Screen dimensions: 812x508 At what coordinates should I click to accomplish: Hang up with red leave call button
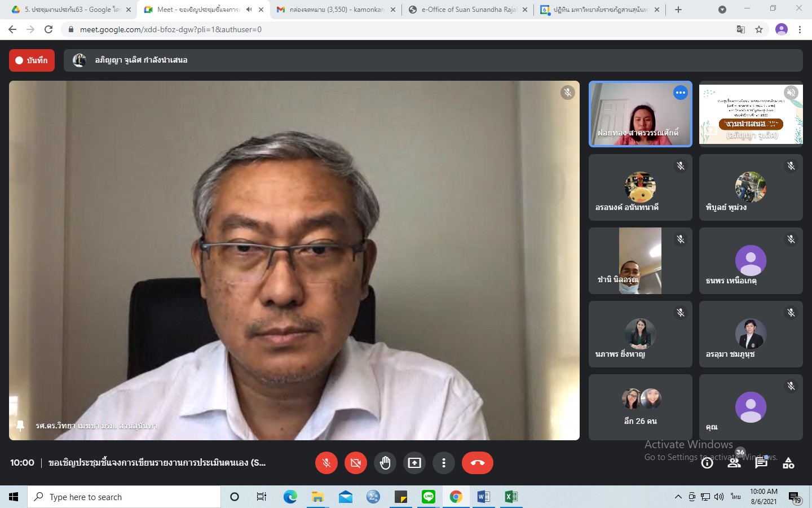(477, 463)
